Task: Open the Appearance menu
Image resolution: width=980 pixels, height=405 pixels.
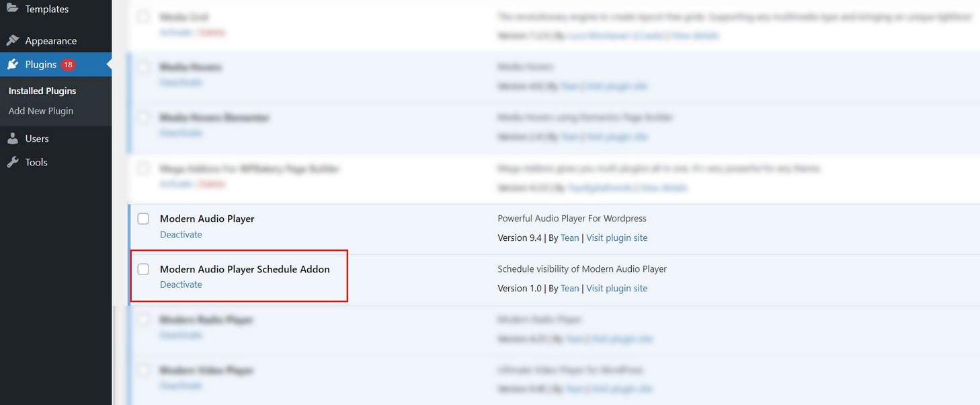Action: pos(51,40)
